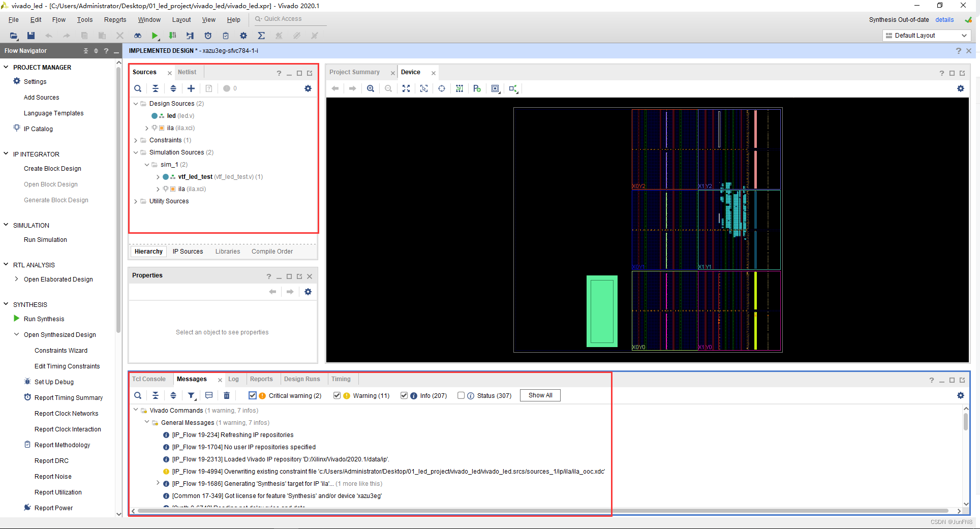The image size is (980, 529).
Task: Open Device view settings gear
Action: tap(961, 88)
